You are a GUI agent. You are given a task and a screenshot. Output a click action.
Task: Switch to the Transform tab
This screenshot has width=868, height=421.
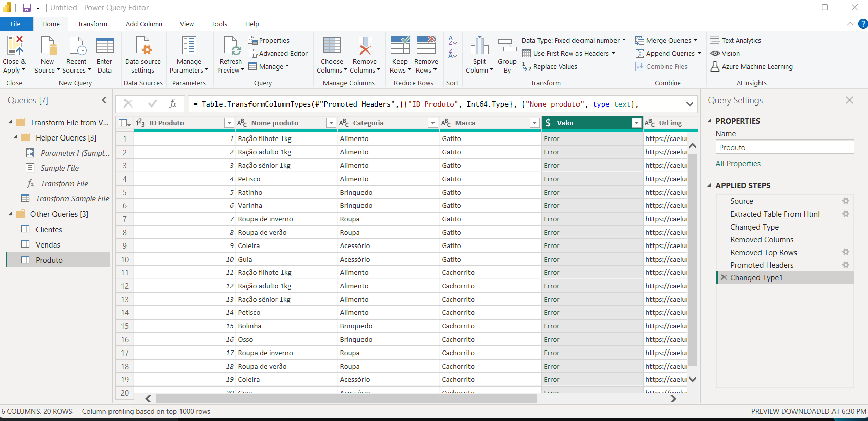[x=92, y=24]
